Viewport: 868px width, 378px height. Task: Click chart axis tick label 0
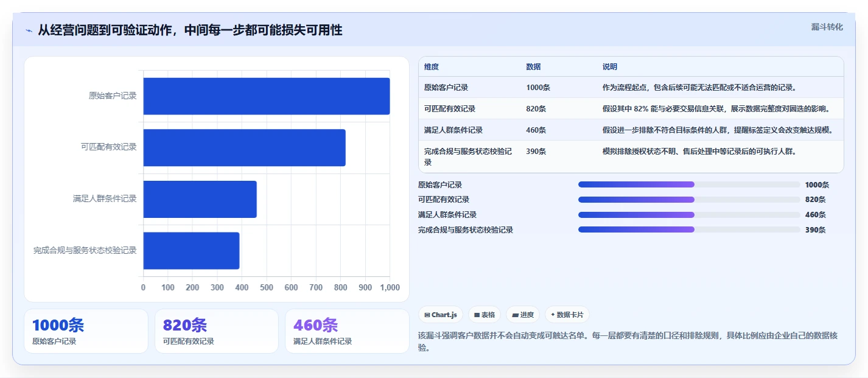click(x=144, y=287)
